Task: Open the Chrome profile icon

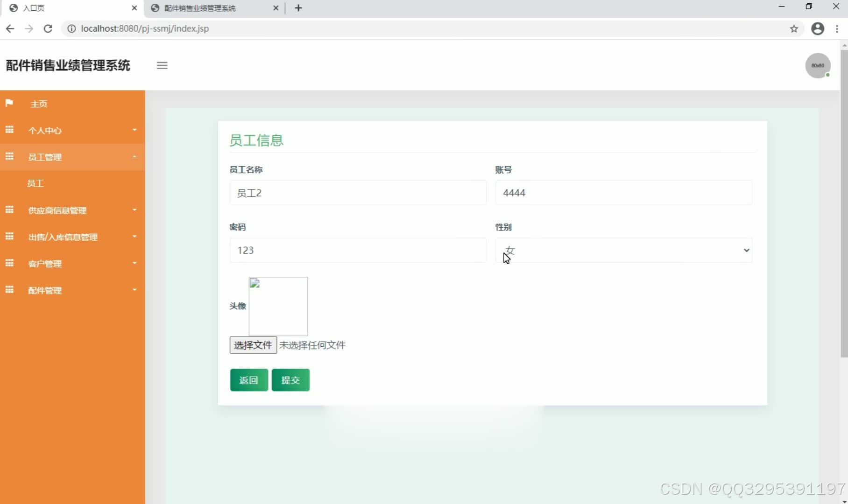Action: 818,28
